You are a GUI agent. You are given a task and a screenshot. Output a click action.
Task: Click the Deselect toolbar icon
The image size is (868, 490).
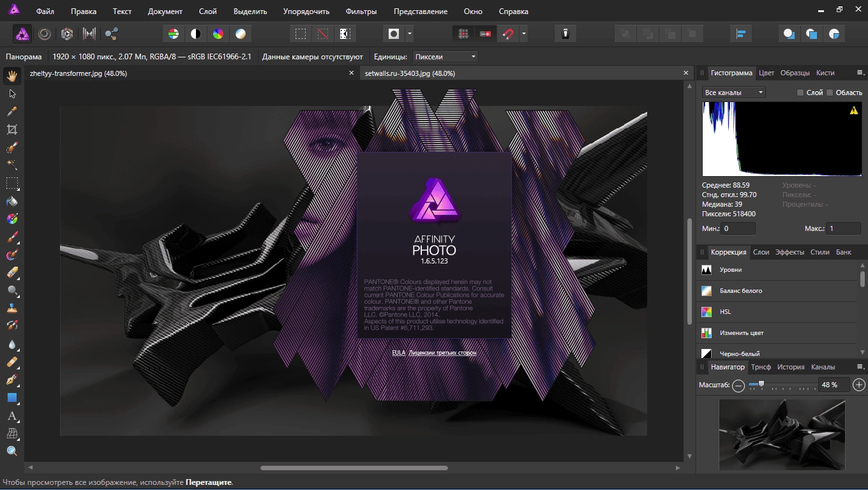323,34
